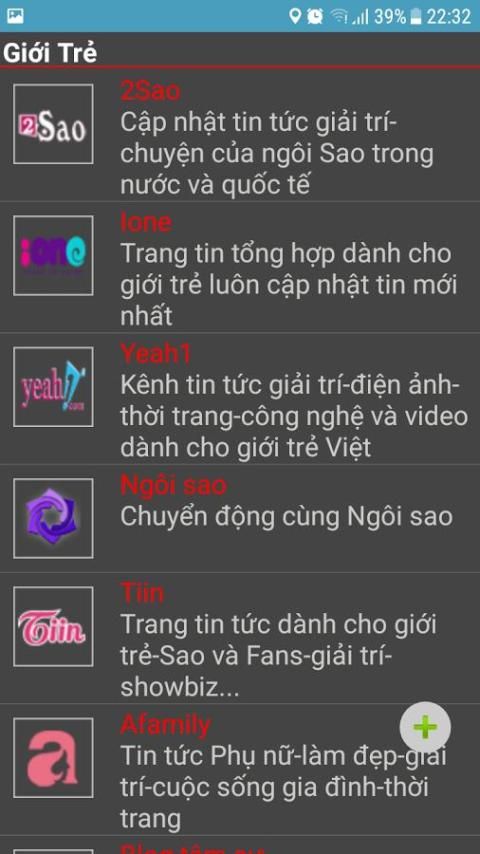Tap the location pin status icon

[x=295, y=16]
